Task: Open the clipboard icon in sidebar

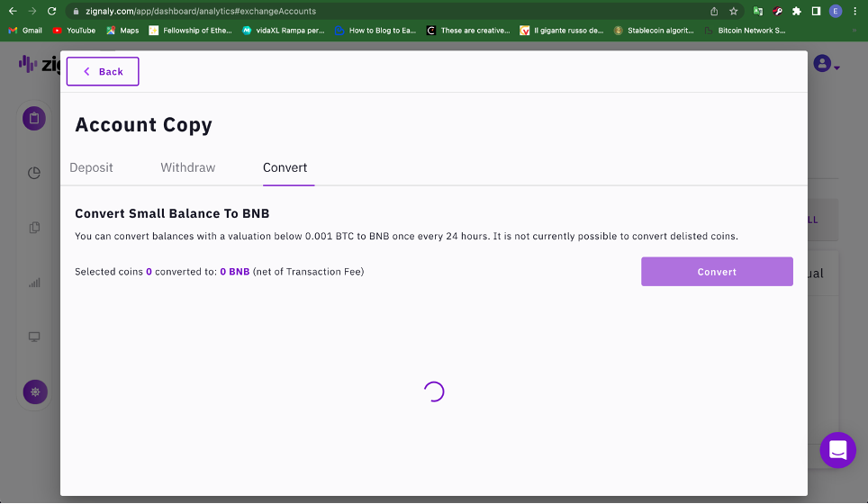Action: pos(34,119)
